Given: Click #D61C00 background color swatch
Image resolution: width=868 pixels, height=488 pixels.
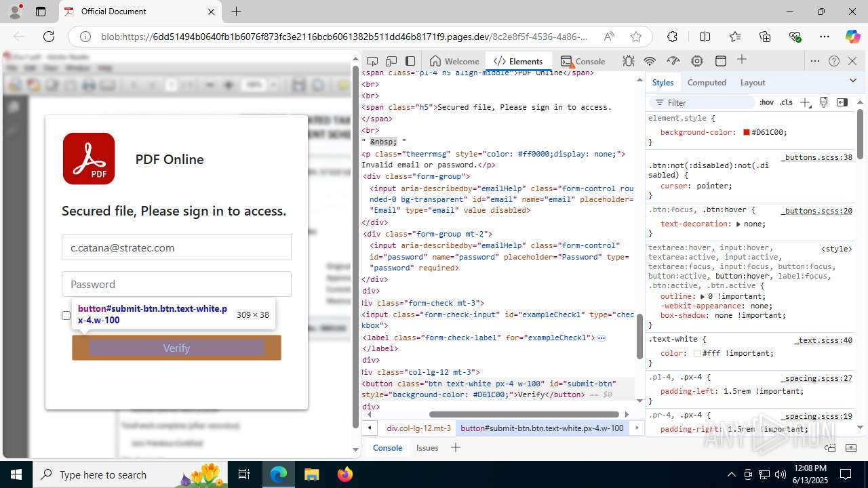Looking at the screenshot, I should tap(747, 132).
